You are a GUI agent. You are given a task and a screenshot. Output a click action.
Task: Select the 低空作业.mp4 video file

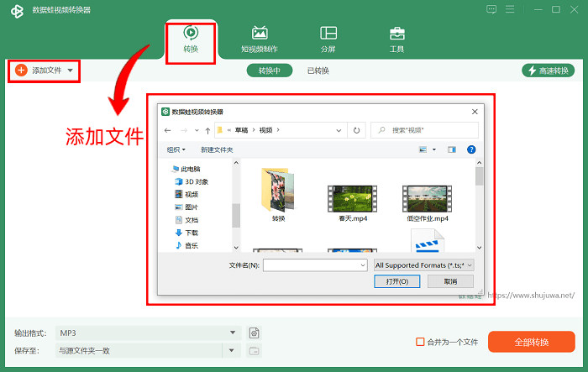pyautogui.click(x=427, y=203)
